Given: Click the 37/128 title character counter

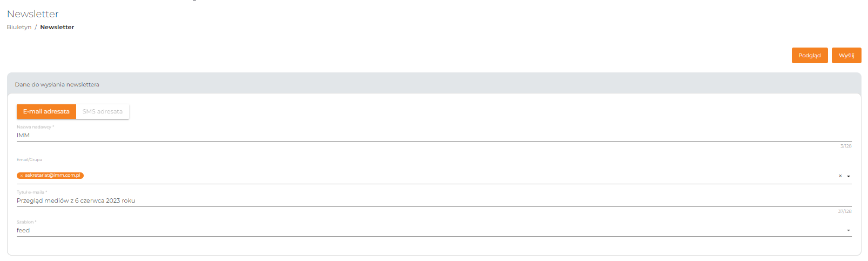Looking at the screenshot, I should 845,211.
